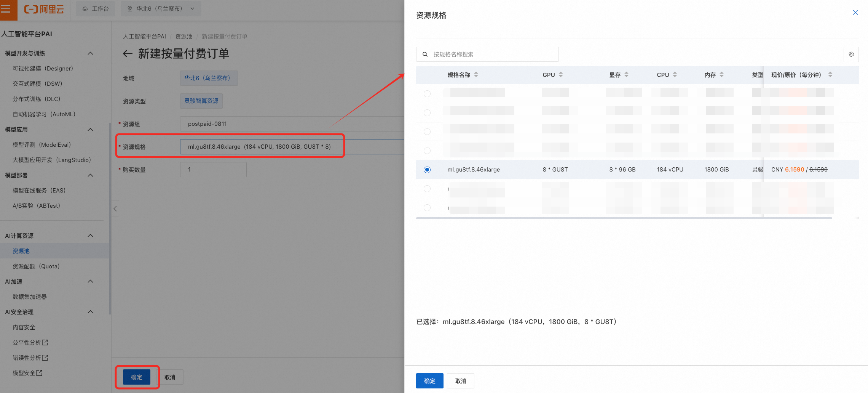Submit the order with the 确定 button
Viewport: 868px width, 393px height.
pyautogui.click(x=137, y=377)
